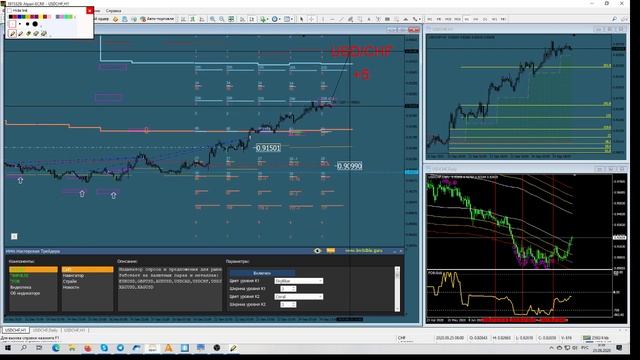Set timeframe to H4
The image size is (640, 360).
[x=476, y=19]
